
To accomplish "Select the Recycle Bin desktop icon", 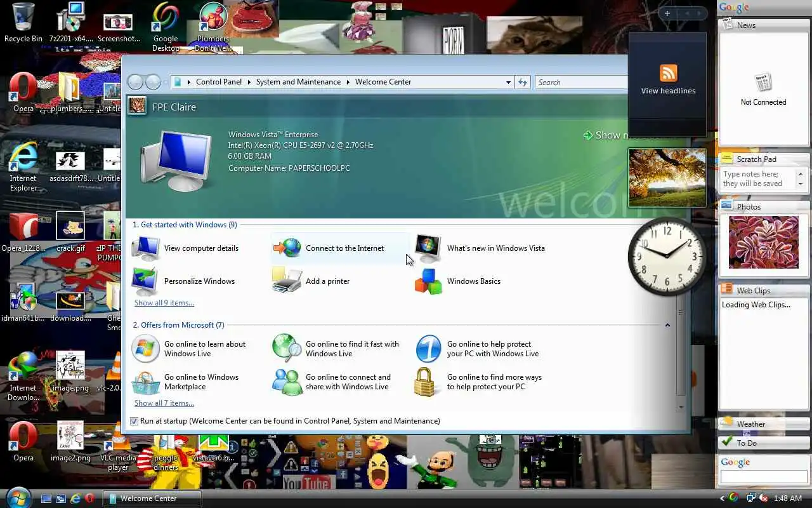I will (23, 22).
